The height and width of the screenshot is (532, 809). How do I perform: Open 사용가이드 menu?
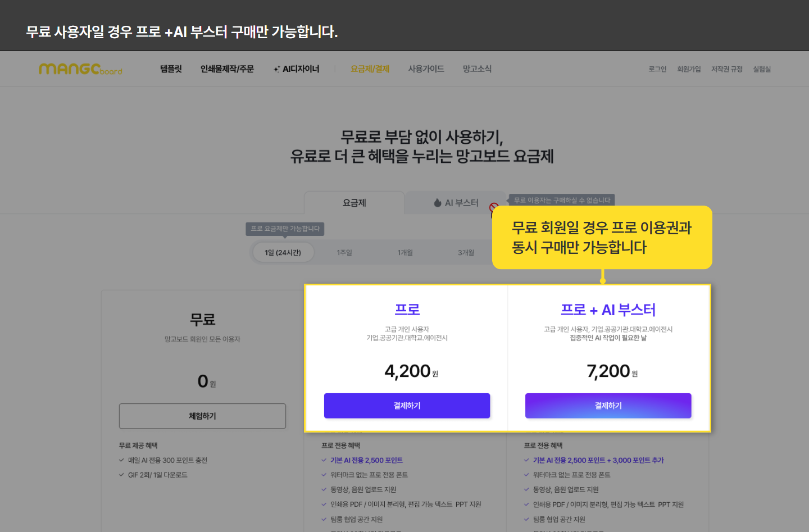(x=426, y=69)
